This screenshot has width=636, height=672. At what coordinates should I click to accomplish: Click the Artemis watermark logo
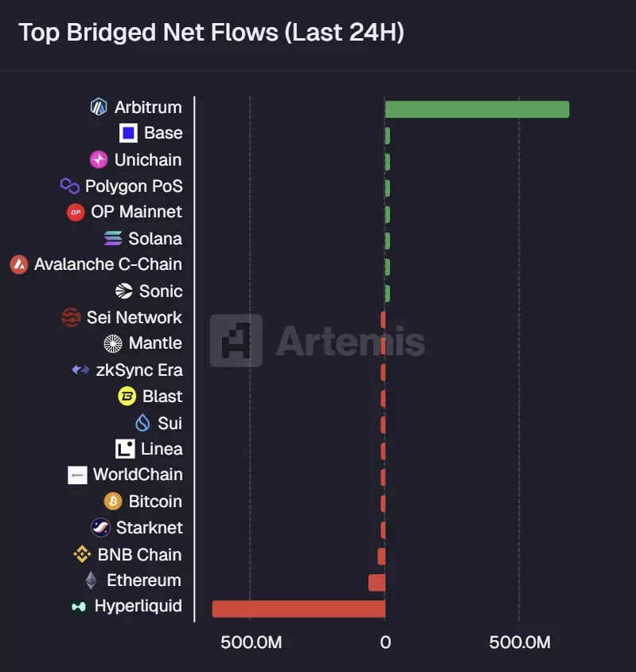236,341
